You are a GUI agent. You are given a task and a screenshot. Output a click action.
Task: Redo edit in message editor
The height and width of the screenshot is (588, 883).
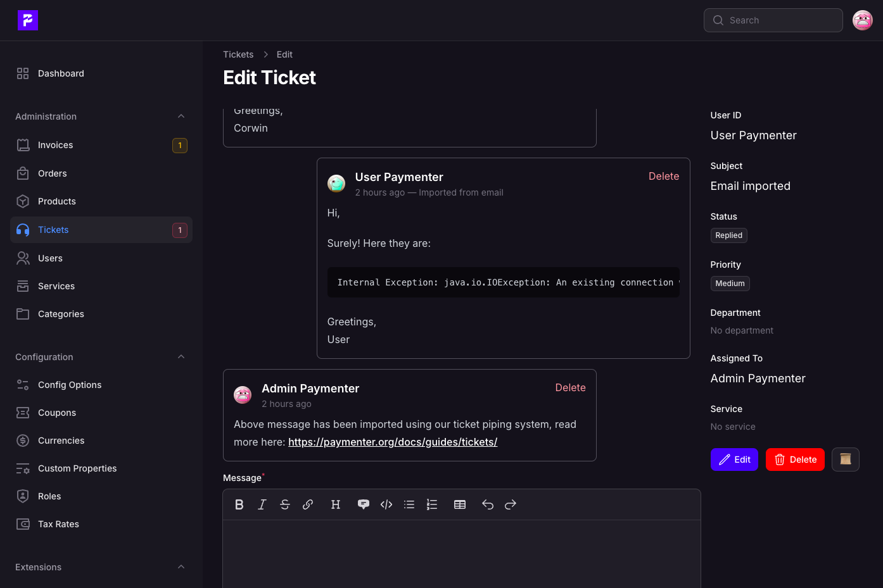[511, 504]
